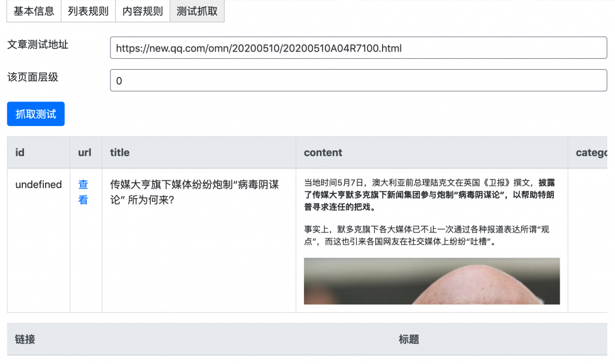The height and width of the screenshot is (364, 615).
Task: Click the content column header
Action: point(432,153)
